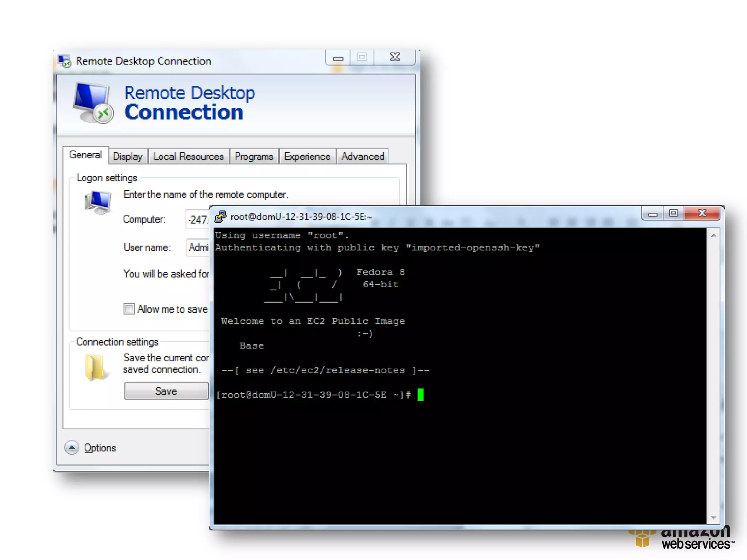Screen dimensions: 747x560
Task: Click Remote Desktop Connection title bar icon
Action: (65, 61)
